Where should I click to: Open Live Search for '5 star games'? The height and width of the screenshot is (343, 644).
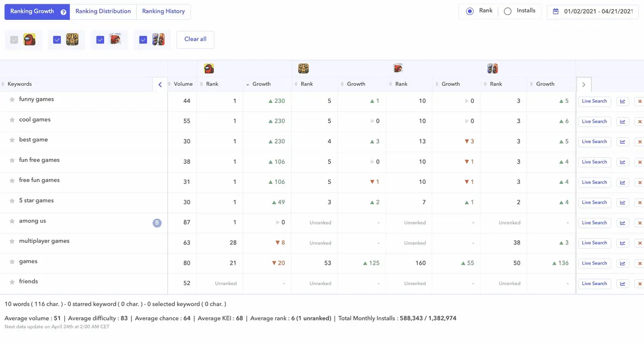click(595, 203)
